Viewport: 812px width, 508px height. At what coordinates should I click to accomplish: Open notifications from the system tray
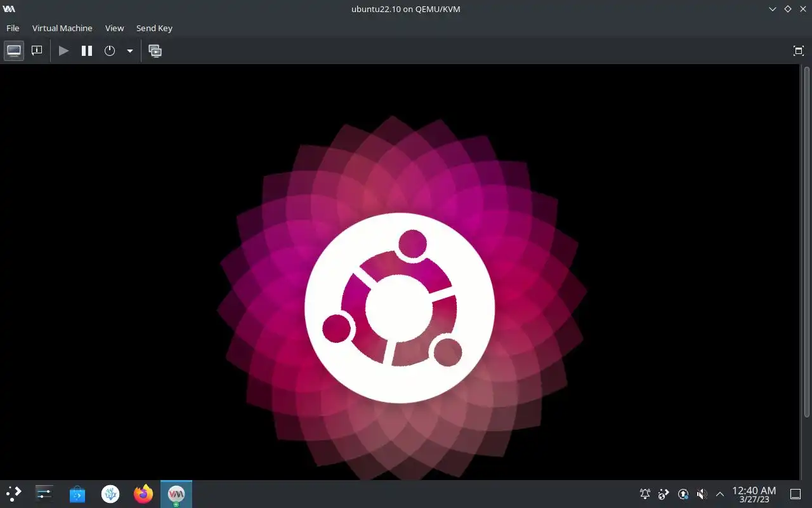(x=645, y=494)
